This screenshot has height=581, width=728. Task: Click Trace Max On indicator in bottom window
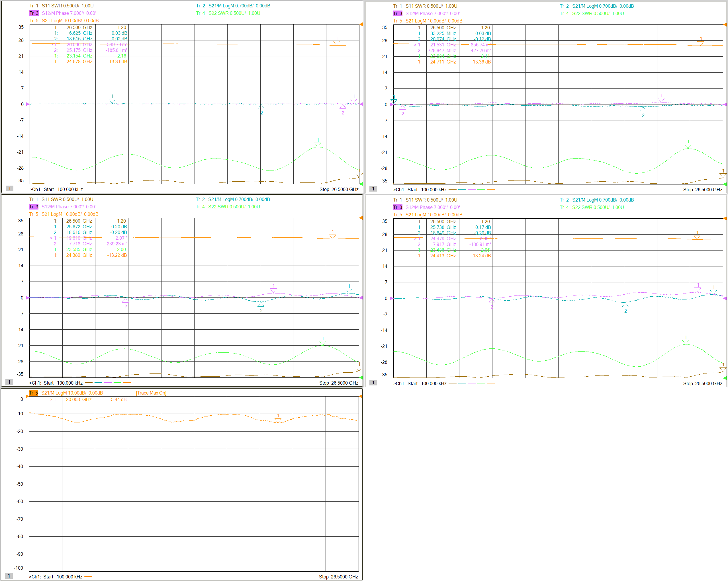click(151, 393)
